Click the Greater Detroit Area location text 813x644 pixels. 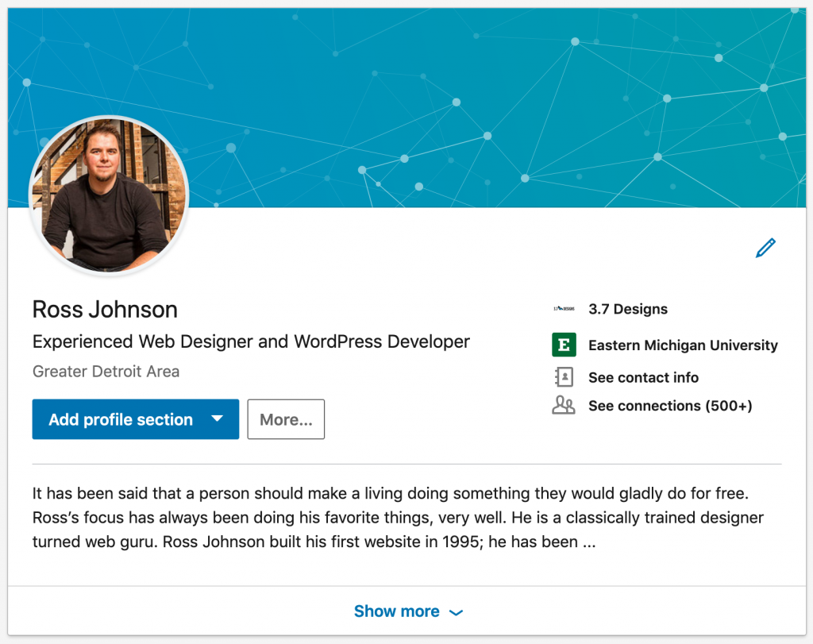pyautogui.click(x=106, y=371)
